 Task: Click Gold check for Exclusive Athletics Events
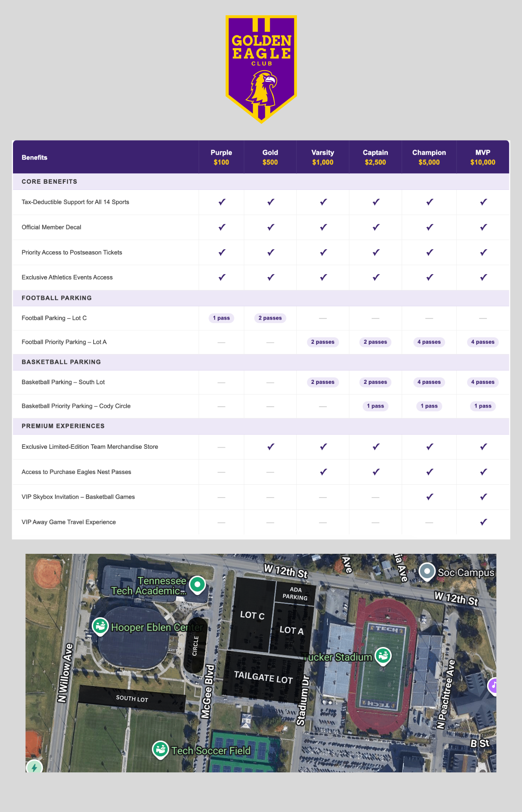pyautogui.click(x=271, y=277)
